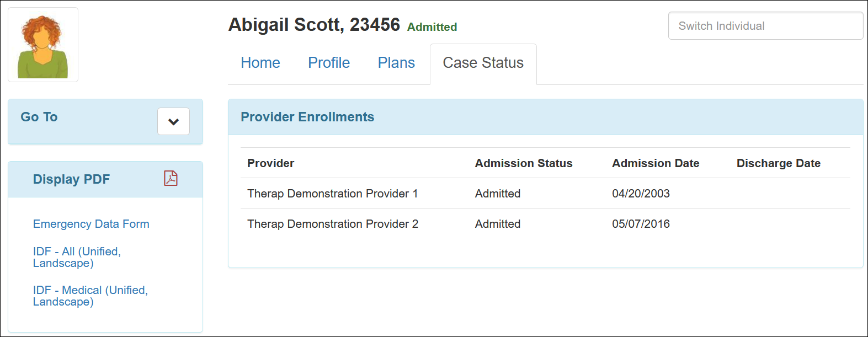
Task: Select the Case Status tab
Action: [483, 63]
